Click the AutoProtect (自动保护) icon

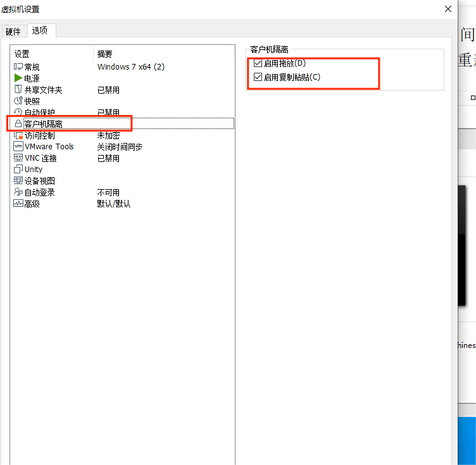(x=18, y=113)
